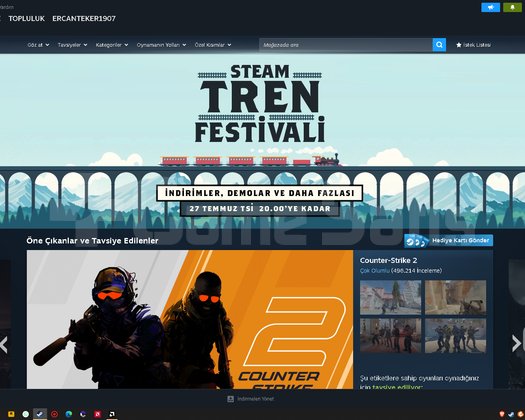Focus the Mağazada ara search field
Image resolution: width=525 pixels, height=420 pixels.
tap(346, 45)
